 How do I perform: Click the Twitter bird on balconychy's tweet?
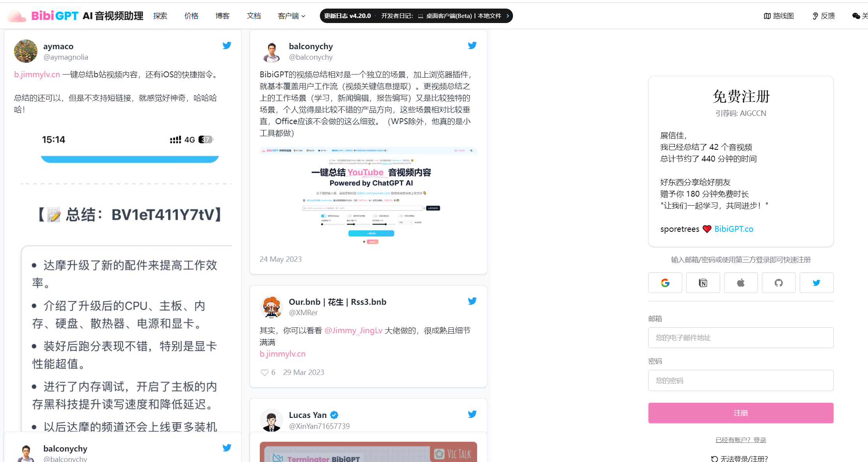[472, 45]
